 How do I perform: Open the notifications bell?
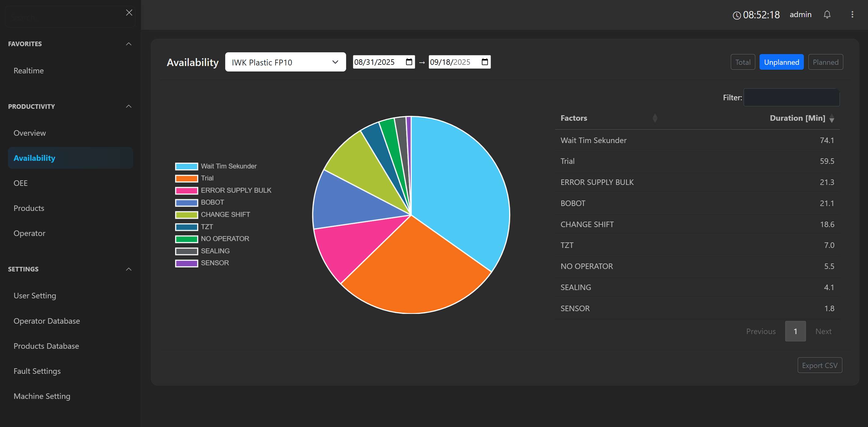point(827,14)
